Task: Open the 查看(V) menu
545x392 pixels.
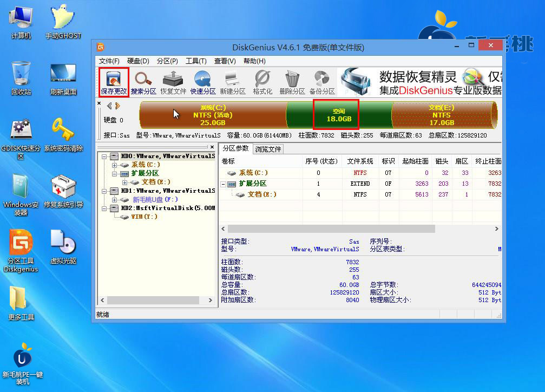Action: [x=225, y=61]
